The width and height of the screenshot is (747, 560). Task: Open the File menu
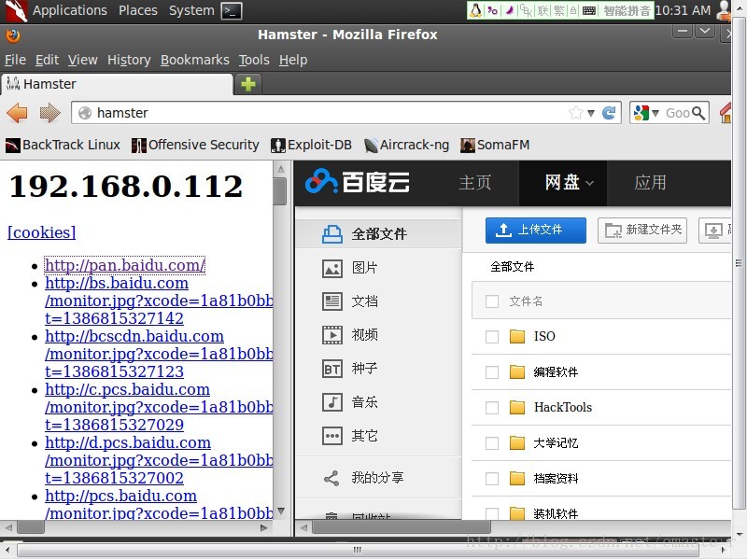pos(15,60)
